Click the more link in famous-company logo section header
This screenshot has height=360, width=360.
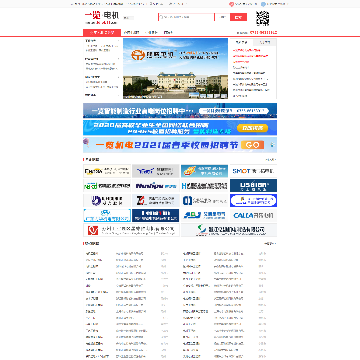coord(271,159)
